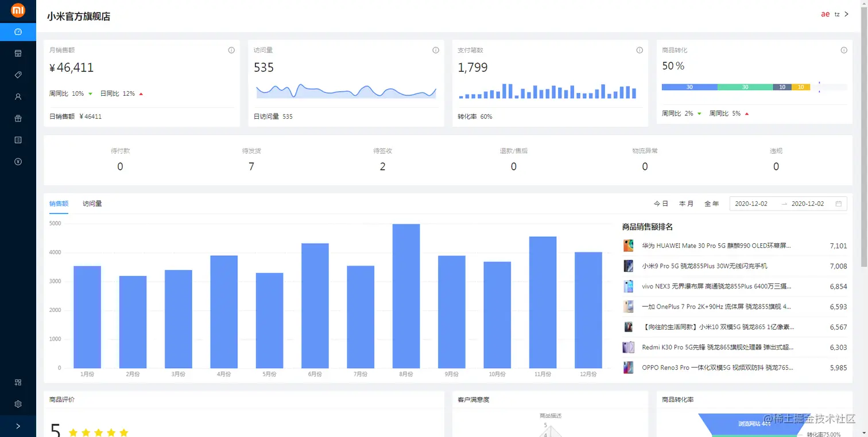Open the Redmi K30 Pro product thumbnail
868x437 pixels.
pyautogui.click(x=628, y=348)
